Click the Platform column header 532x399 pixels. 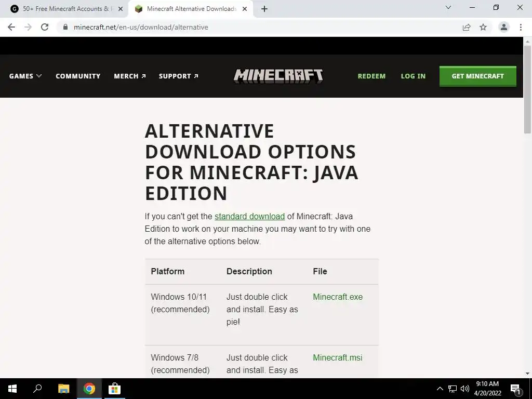pos(168,271)
